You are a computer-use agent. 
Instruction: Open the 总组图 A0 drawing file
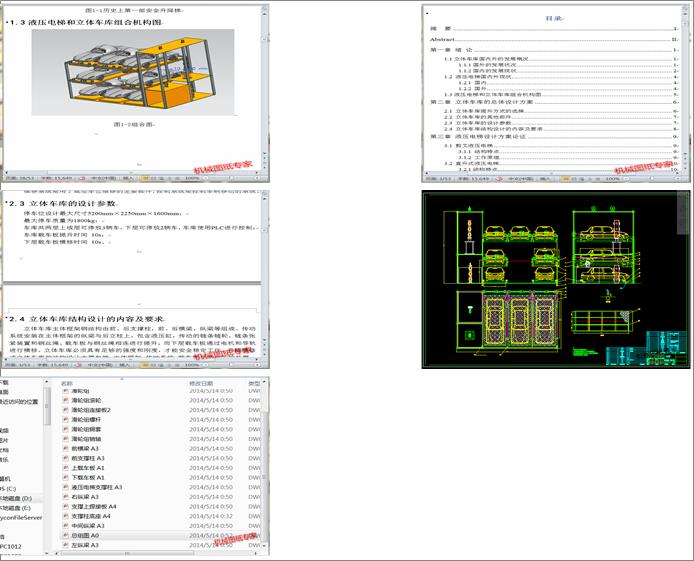coord(85,535)
